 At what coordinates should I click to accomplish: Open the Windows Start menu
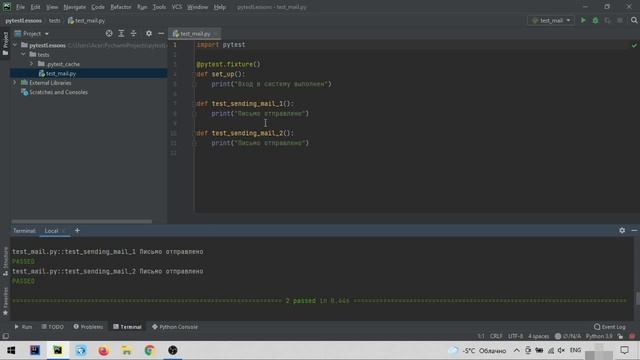point(11,351)
